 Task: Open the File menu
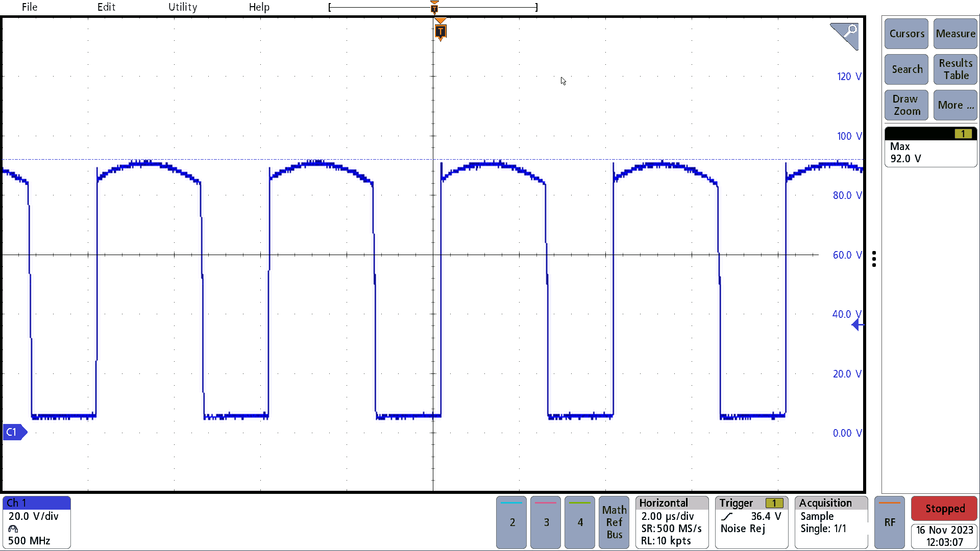[x=30, y=7]
